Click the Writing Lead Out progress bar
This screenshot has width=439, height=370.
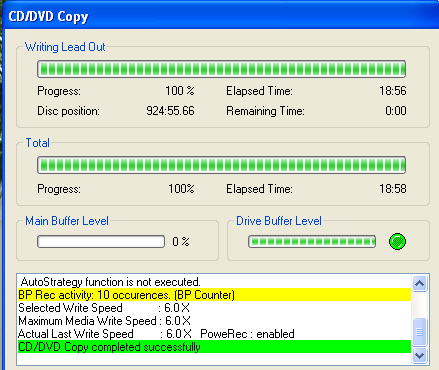[221, 69]
